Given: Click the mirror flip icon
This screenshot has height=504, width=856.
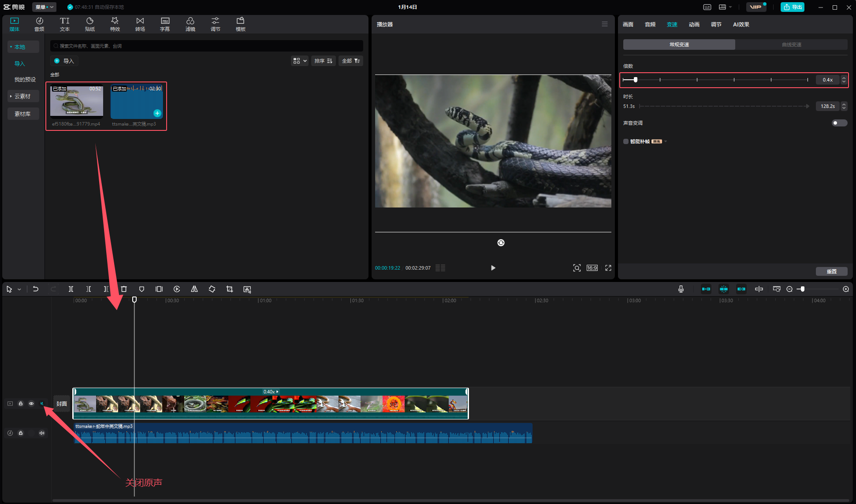Looking at the screenshot, I should pyautogui.click(x=194, y=289).
